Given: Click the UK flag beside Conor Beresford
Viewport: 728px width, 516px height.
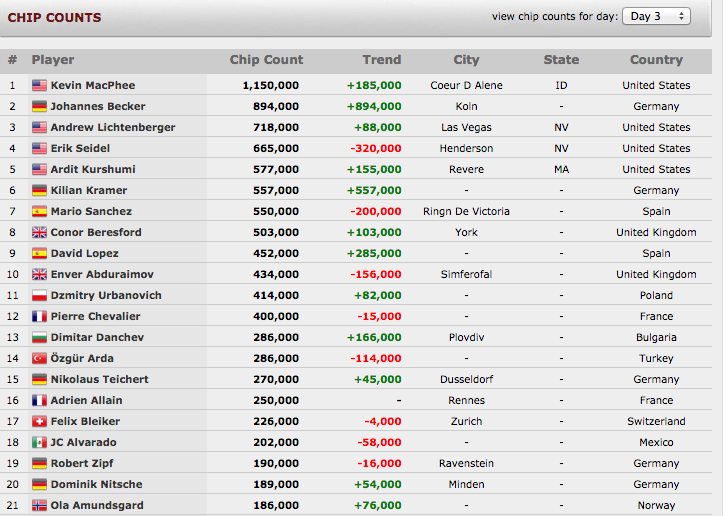Looking at the screenshot, I should coord(39,232).
